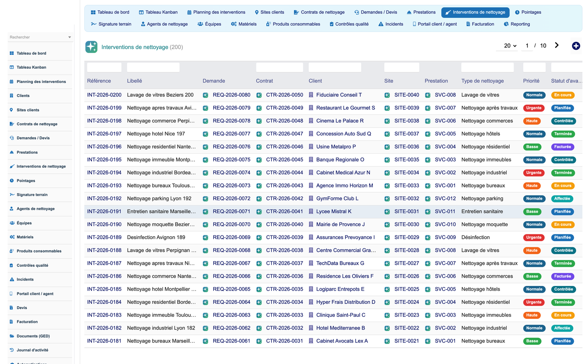
Task: Click Tableau Kanban icon in sidebar
Action: click(x=12, y=68)
